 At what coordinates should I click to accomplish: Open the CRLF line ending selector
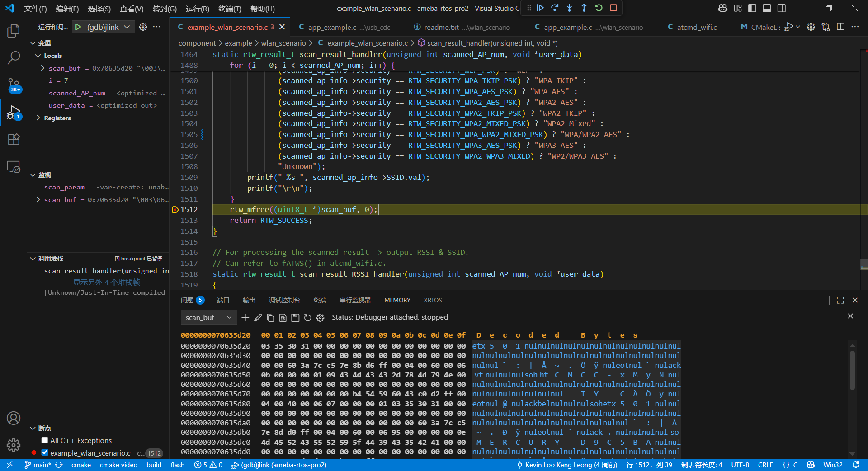click(x=765, y=465)
